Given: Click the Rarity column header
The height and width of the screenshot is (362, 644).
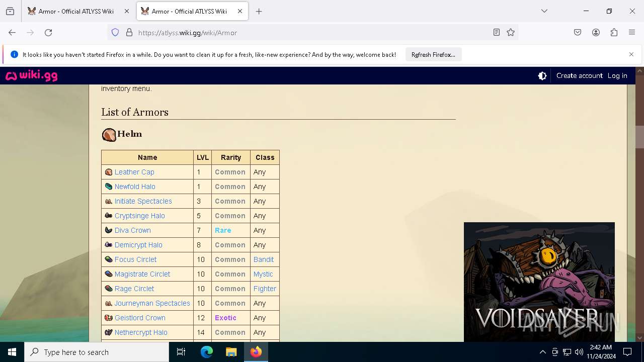Looking at the screenshot, I should click(x=231, y=157).
